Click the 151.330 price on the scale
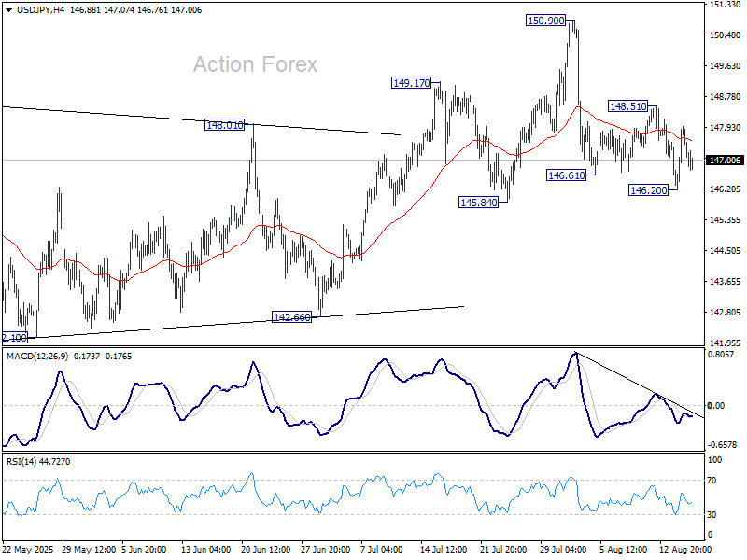747x560 pixels. pos(725,5)
